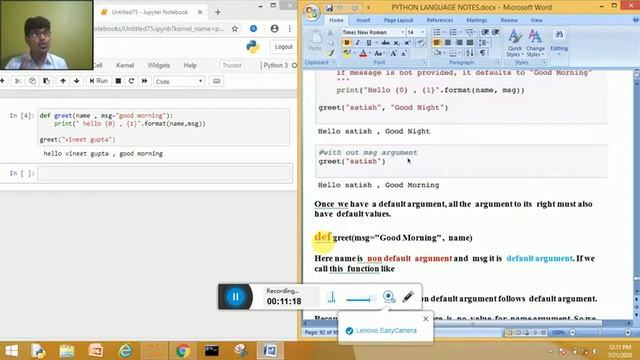Image resolution: width=640 pixels, height=360 pixels.
Task: Switch to Insert tab in Word
Action: click(363, 20)
